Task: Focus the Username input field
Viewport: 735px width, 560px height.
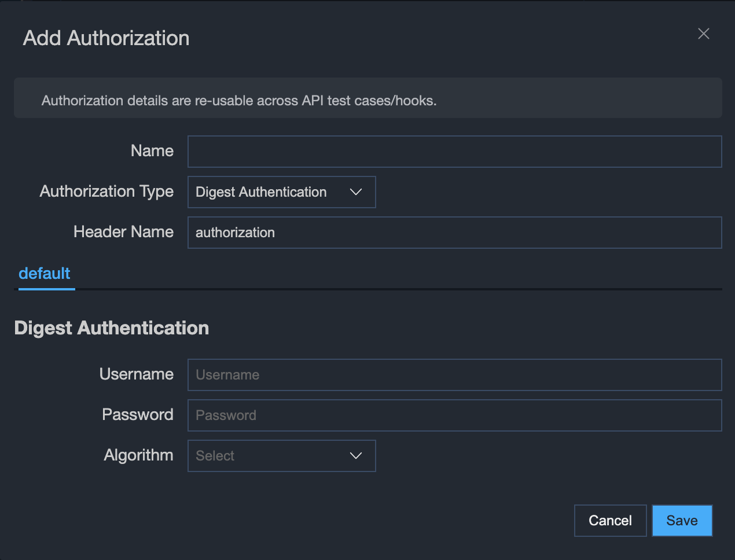Action: click(454, 375)
